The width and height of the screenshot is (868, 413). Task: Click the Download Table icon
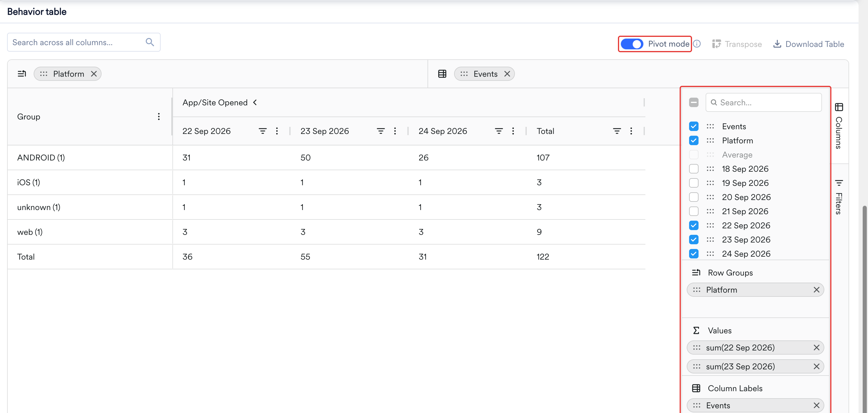(777, 44)
